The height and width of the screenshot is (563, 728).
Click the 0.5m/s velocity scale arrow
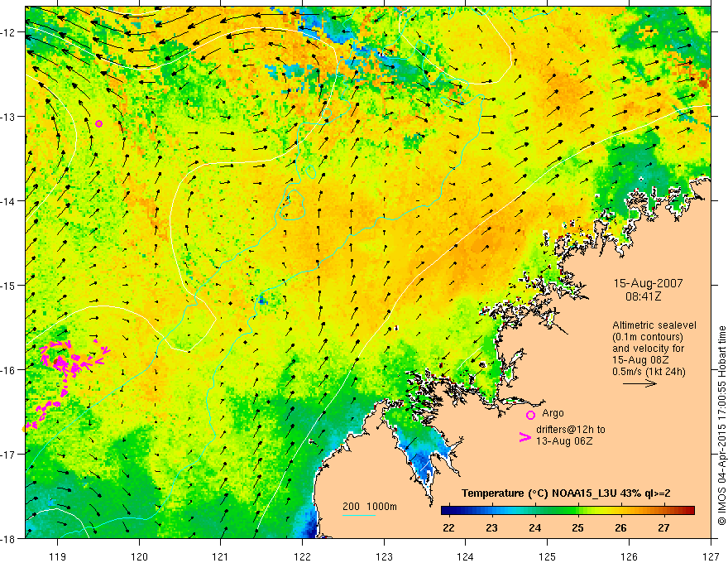[639, 383]
